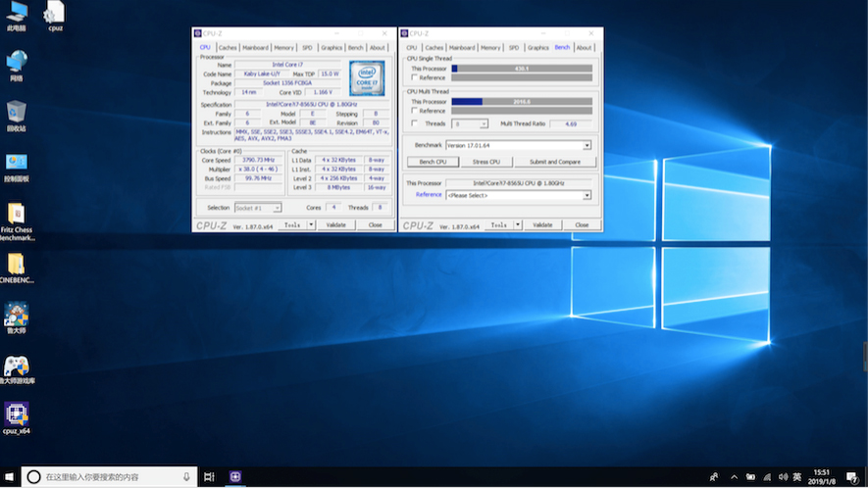The width and height of the screenshot is (868, 488).
Task: Click the battery icon in system tray
Action: pyautogui.click(x=750, y=477)
